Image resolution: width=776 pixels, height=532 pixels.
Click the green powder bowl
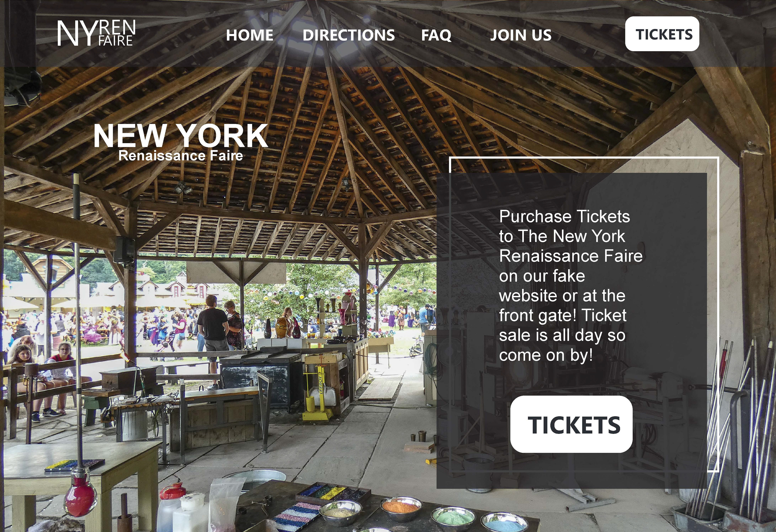pyautogui.click(x=453, y=519)
